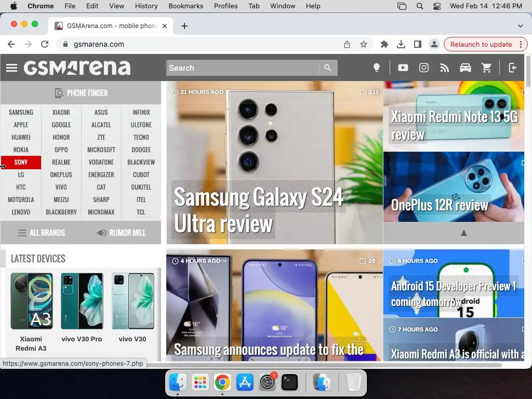Reload the page with refresh icon

(45, 44)
